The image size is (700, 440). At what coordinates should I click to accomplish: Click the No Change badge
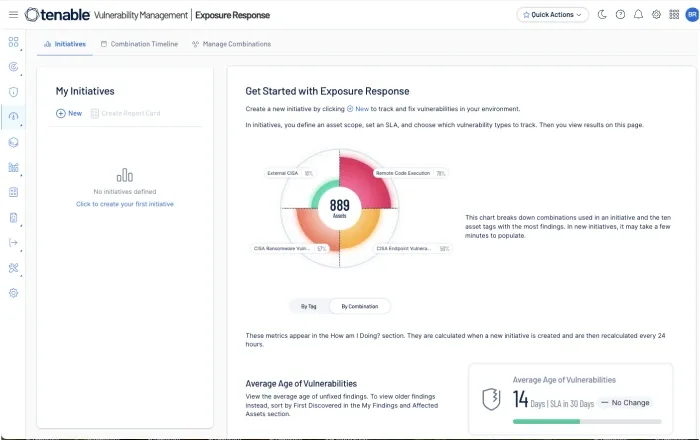tap(625, 403)
